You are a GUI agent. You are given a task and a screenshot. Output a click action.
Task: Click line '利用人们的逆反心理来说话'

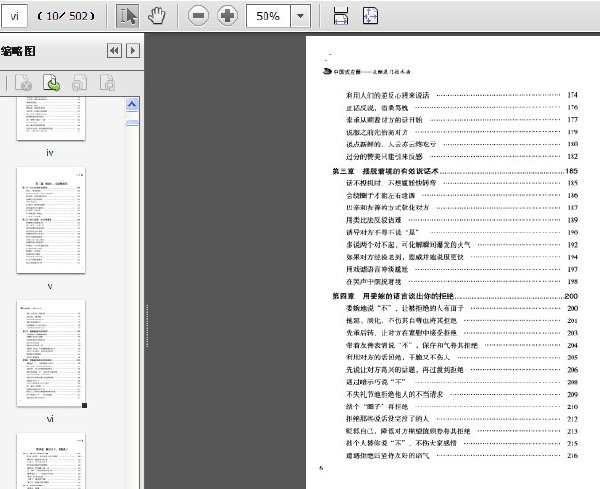coord(388,95)
